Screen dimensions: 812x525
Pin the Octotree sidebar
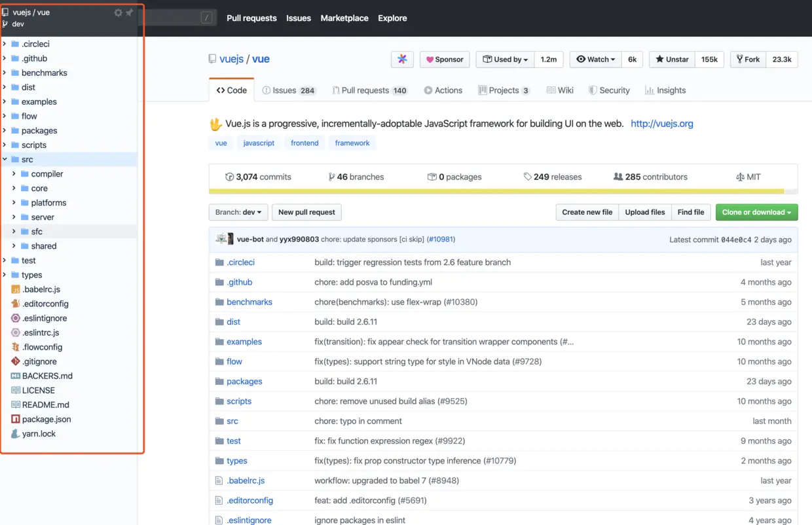pyautogui.click(x=129, y=12)
